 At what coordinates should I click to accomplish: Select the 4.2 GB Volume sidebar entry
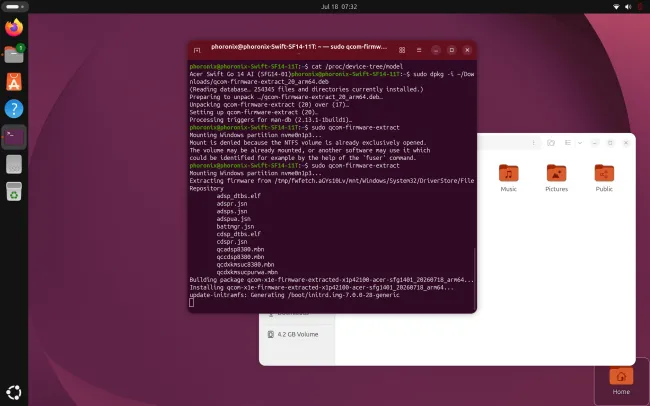297,334
